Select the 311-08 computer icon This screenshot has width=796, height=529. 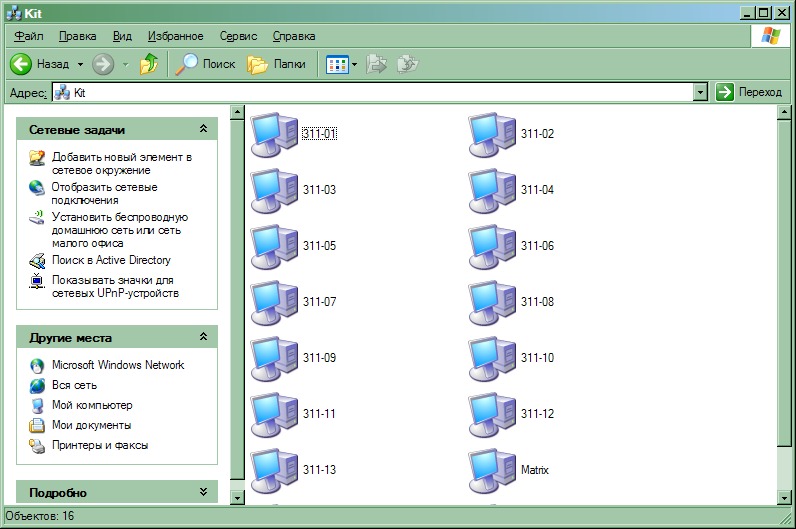pyautogui.click(x=492, y=302)
